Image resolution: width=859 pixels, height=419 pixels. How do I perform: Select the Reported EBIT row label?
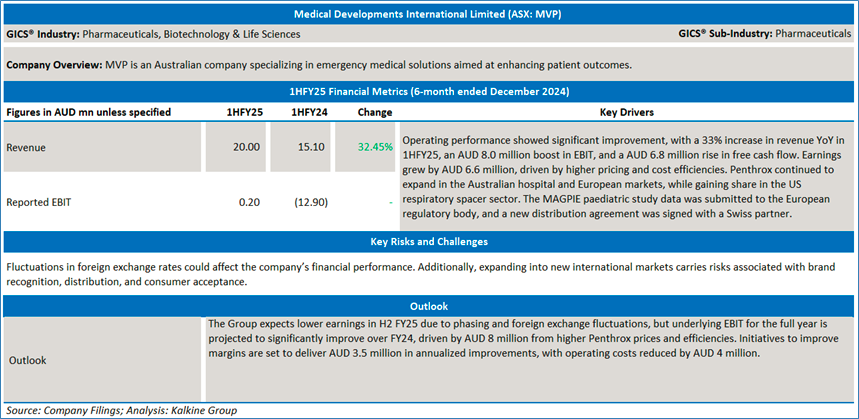(39, 203)
